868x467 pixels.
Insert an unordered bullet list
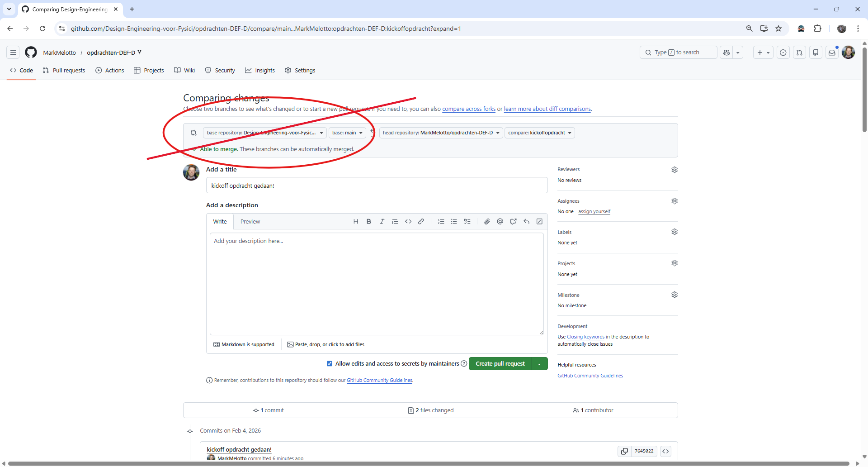pyautogui.click(x=454, y=222)
